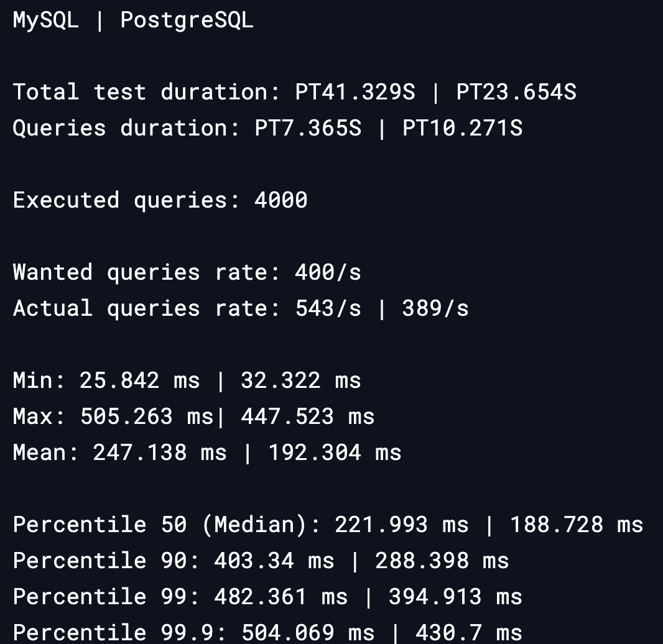This screenshot has width=663, height=644.
Task: Click the Min value 32.322 ms
Action: (300, 380)
